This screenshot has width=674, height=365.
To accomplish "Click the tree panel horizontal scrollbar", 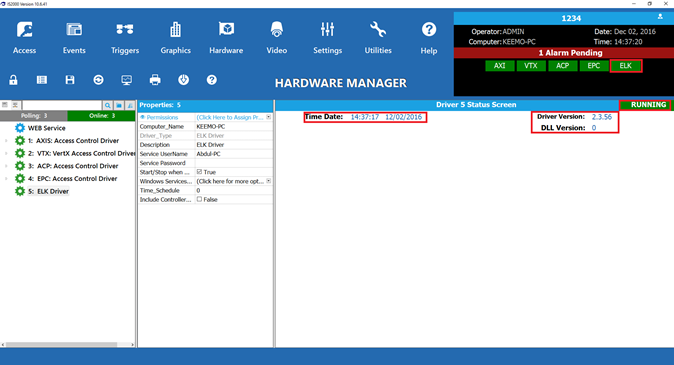I will coord(61,344).
